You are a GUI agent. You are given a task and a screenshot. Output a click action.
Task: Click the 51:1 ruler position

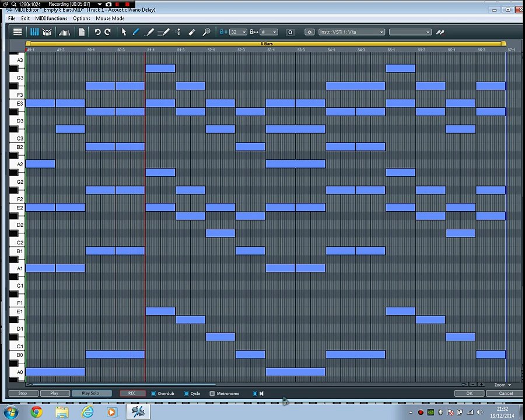[150, 50]
